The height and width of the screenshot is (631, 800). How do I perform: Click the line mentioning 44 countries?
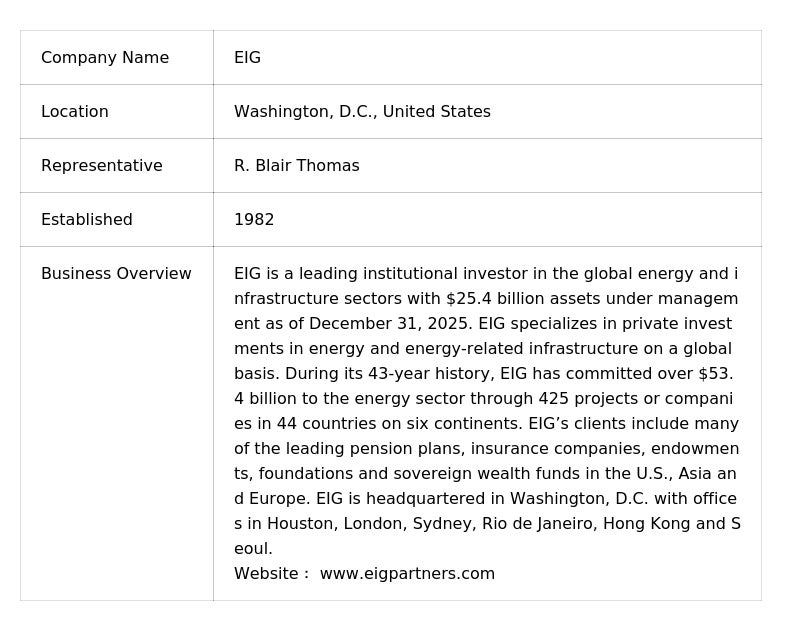coord(486,424)
